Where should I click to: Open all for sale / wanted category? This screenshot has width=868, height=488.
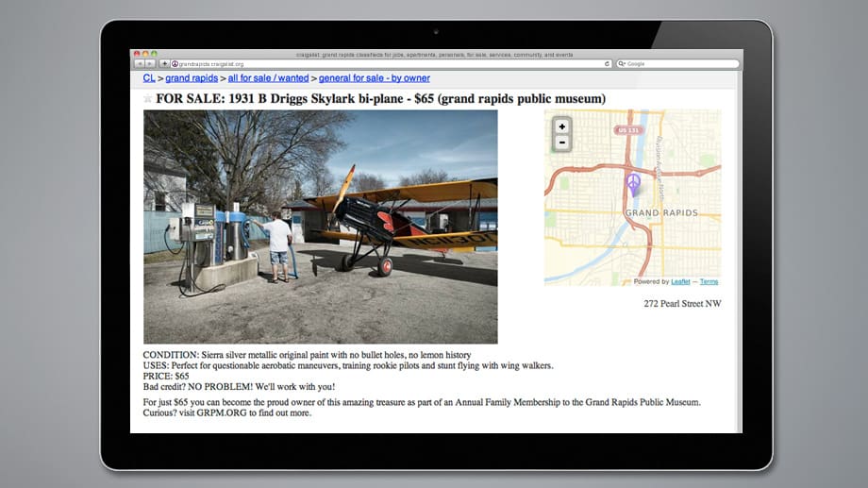[x=268, y=78]
